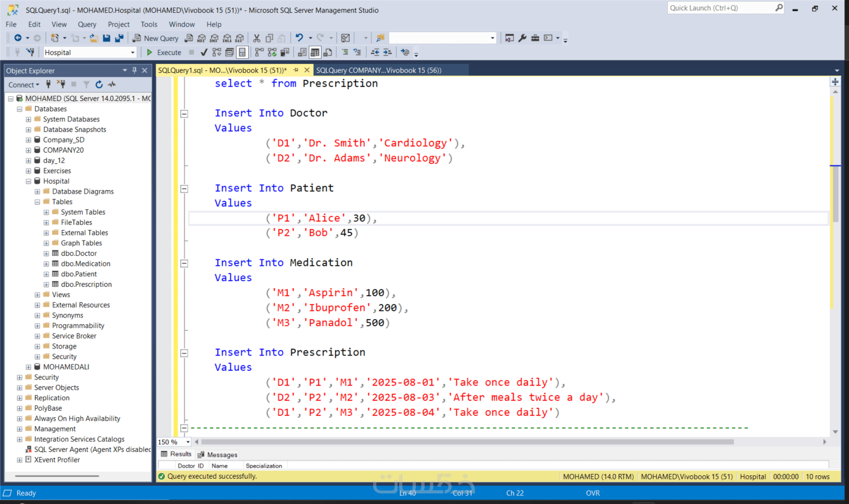Click the editor split window handle
Image resolution: width=849 pixels, height=504 pixels.
click(x=835, y=82)
